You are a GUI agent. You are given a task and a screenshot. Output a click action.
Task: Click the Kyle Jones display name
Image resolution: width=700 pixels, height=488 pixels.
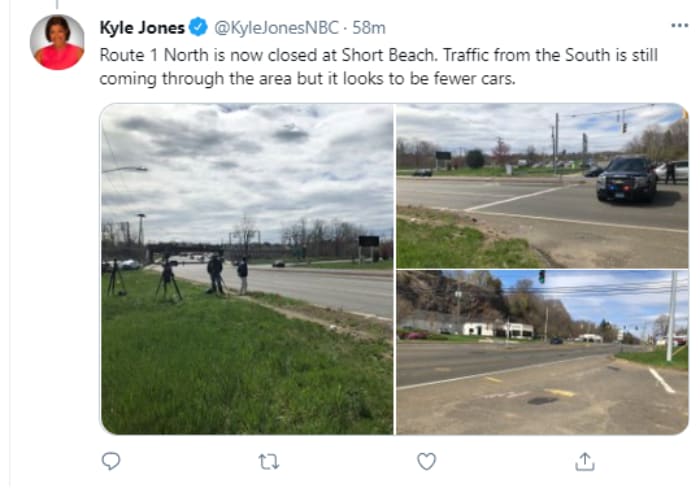pyautogui.click(x=142, y=27)
